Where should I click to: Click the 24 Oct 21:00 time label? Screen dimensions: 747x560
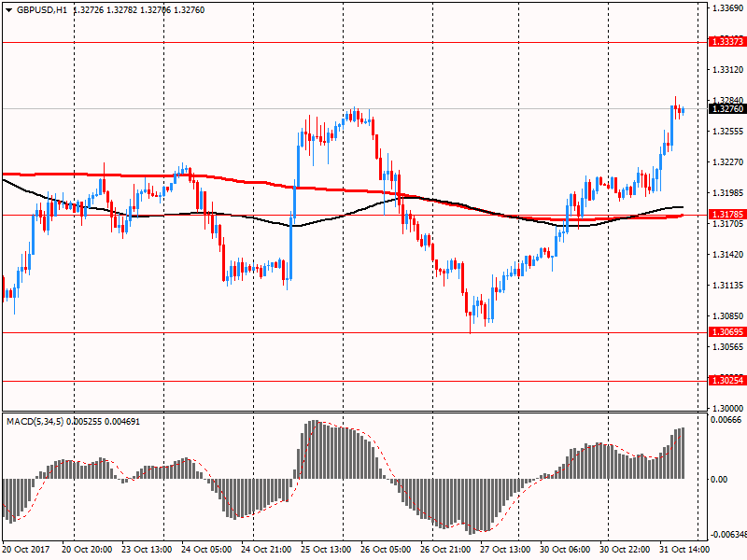[266, 550]
